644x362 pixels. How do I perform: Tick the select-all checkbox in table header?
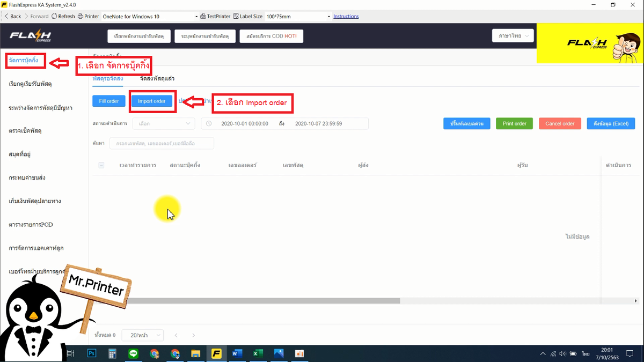coord(101,165)
